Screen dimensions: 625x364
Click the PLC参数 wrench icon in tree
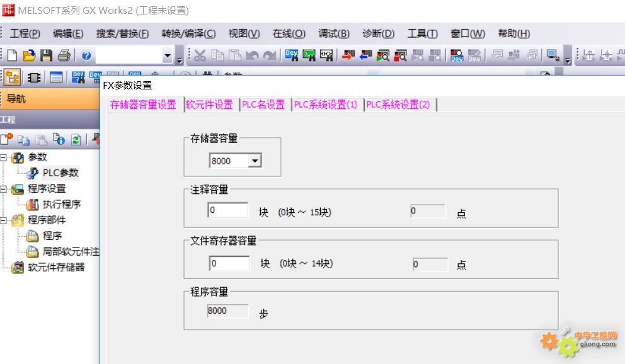pyautogui.click(x=32, y=173)
